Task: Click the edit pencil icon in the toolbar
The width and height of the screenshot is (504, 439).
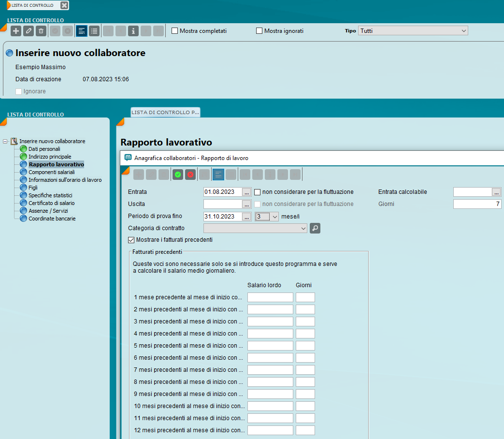Action: (29, 31)
